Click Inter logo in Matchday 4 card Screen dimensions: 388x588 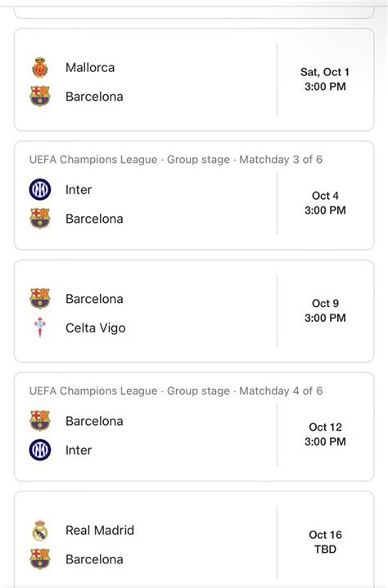[40, 450]
